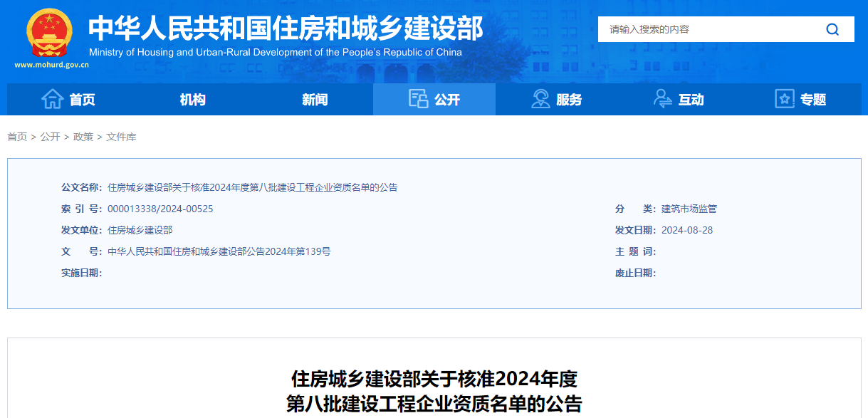
Task: Click the 实施日期 label
Action: coord(81,273)
